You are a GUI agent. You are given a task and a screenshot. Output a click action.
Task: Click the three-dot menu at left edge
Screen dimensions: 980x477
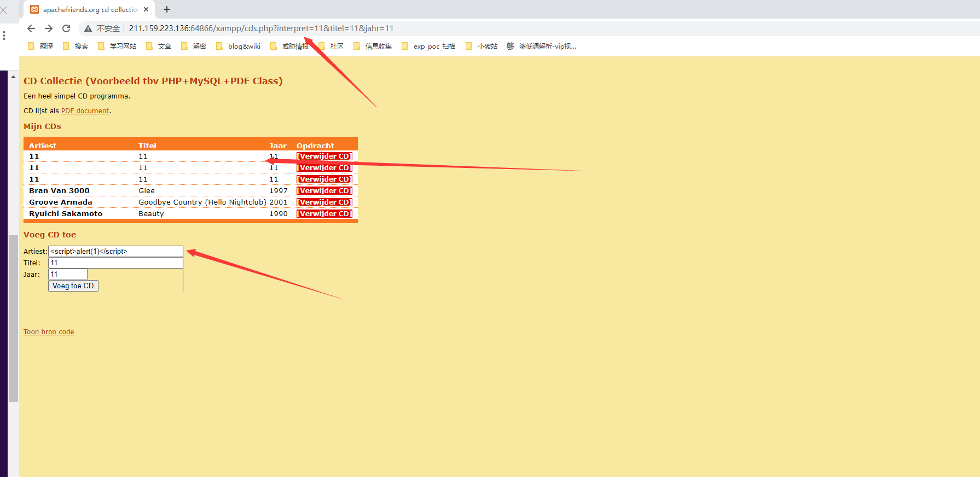pos(4,36)
